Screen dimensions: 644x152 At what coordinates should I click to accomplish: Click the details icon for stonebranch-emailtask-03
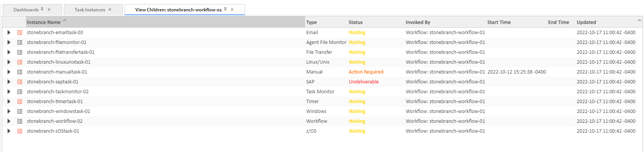click(20, 33)
